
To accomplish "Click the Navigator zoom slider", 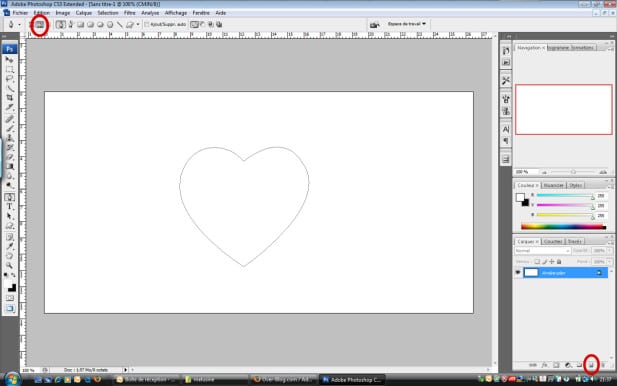I will click(573, 172).
